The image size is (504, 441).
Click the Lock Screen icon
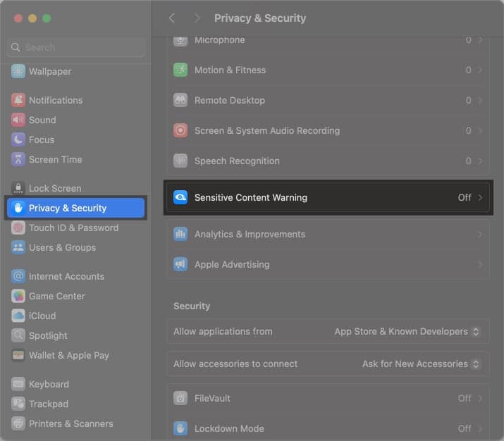tap(18, 188)
